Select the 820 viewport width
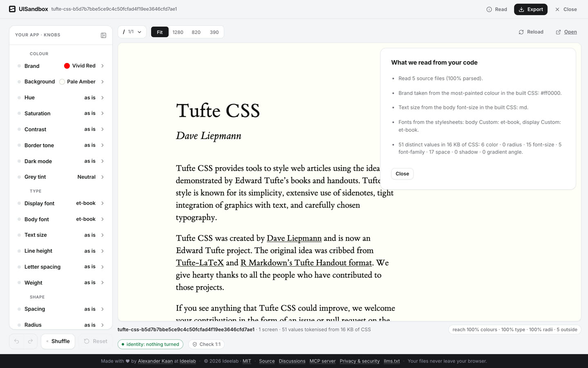588x368 pixels. tap(196, 32)
